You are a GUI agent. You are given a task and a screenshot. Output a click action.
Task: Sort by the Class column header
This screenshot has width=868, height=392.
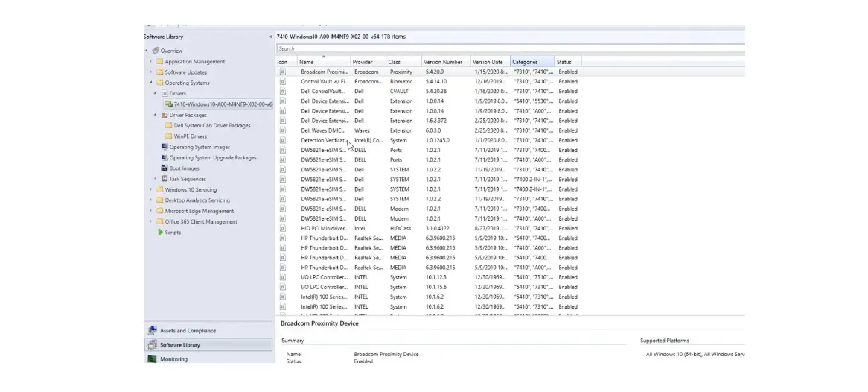[403, 62]
